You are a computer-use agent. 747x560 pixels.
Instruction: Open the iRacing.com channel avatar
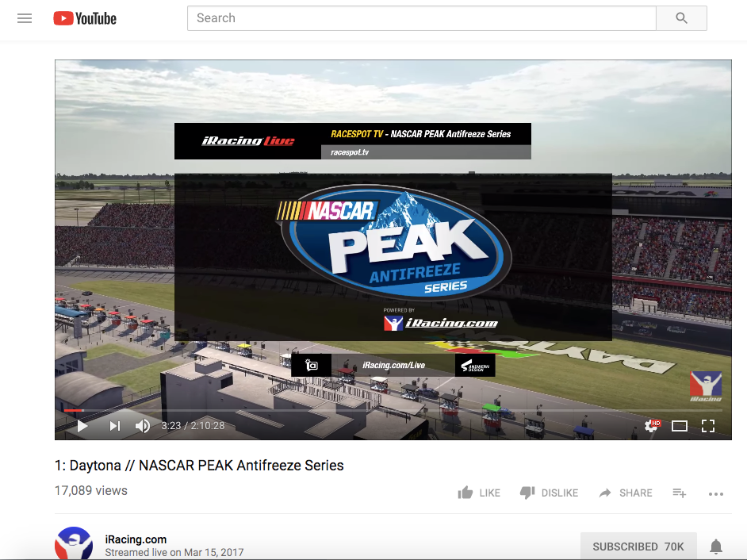(x=74, y=543)
